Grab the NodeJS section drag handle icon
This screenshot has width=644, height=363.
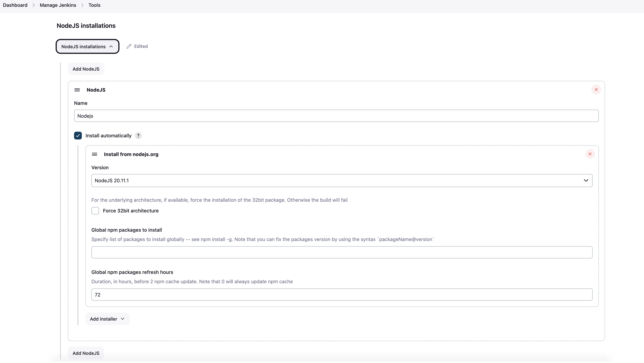point(77,90)
